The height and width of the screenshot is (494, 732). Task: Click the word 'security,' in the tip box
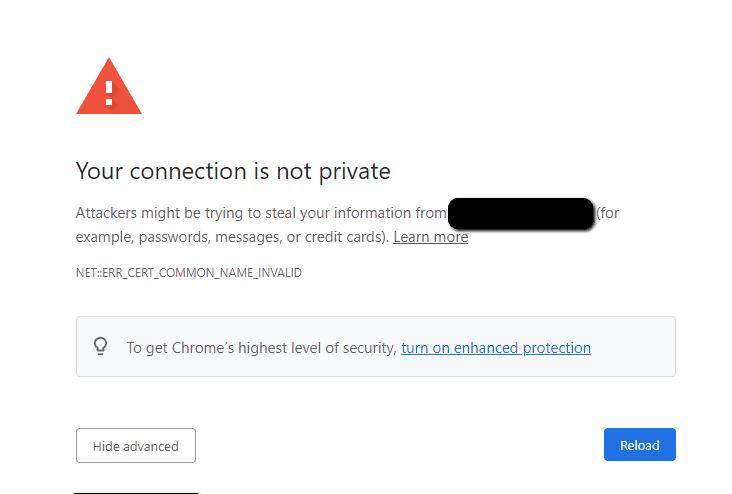(x=369, y=348)
